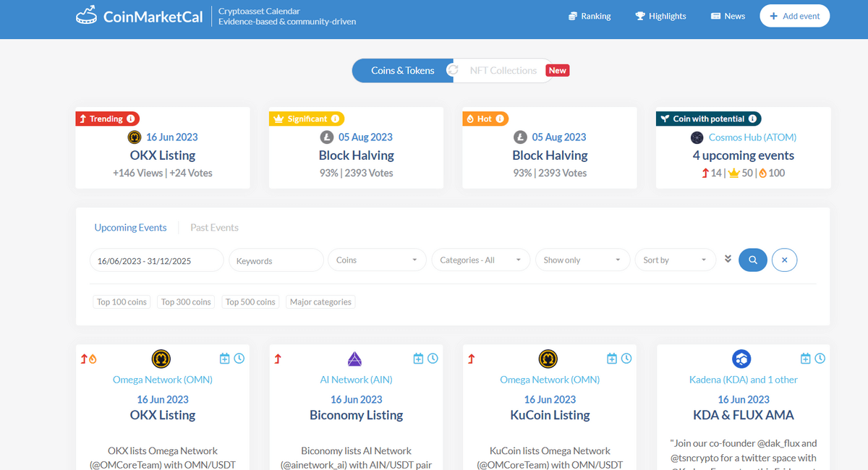Clear filters using the circled X icon
Image resolution: width=868 pixels, height=470 pixels.
pyautogui.click(x=784, y=260)
